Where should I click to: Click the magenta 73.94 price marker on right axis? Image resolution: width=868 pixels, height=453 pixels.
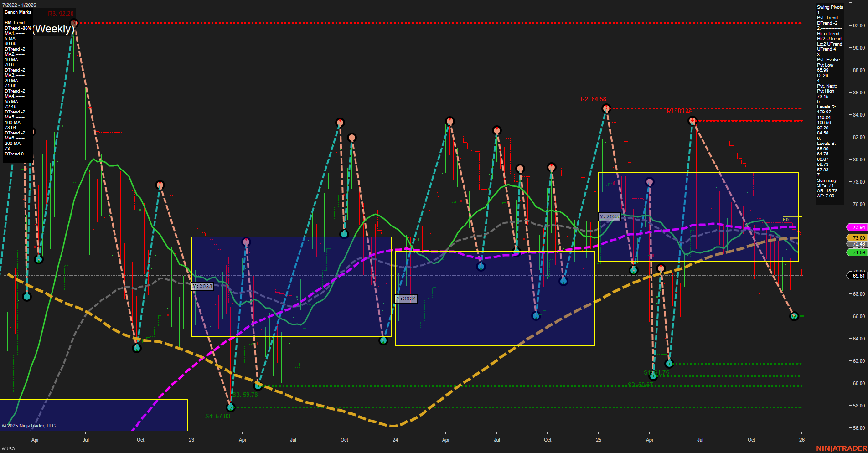857,227
